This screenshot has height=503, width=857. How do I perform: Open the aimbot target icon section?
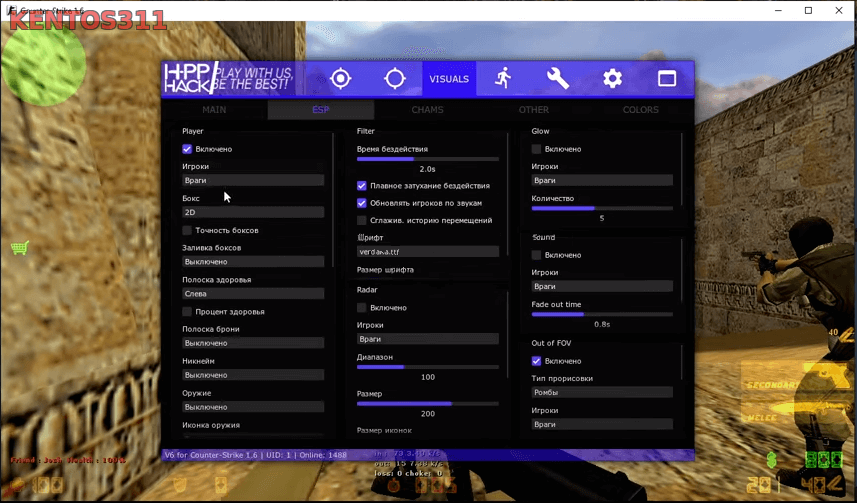pyautogui.click(x=341, y=79)
